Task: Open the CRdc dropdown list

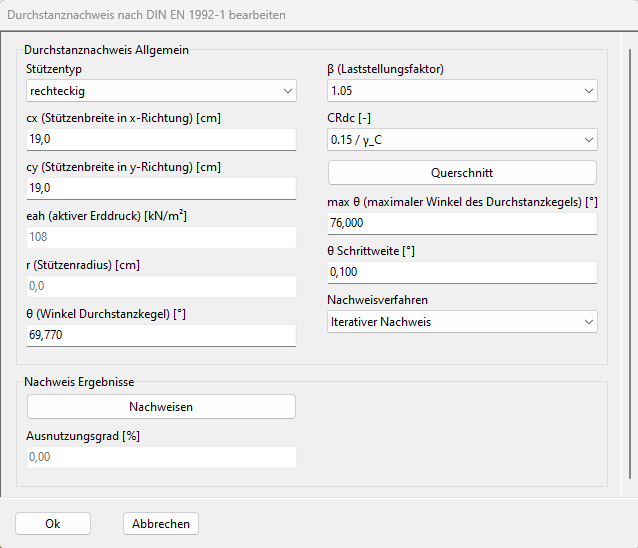Action: tap(461, 140)
